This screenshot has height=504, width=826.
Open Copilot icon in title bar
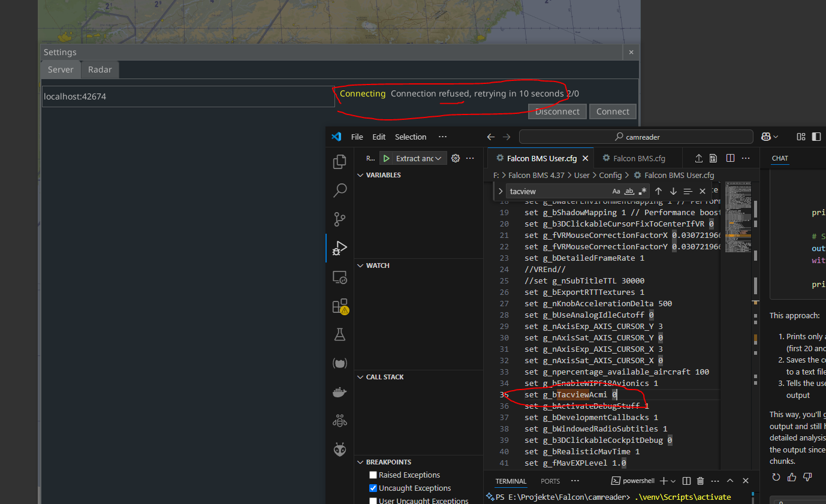765,137
